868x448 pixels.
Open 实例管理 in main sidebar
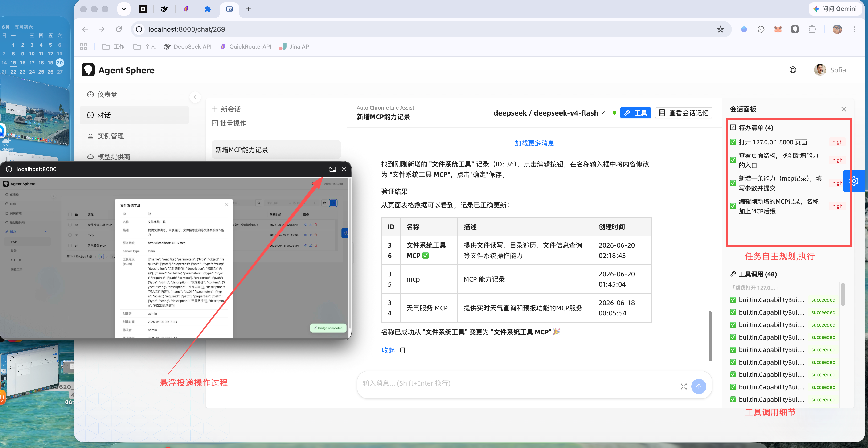coord(134,136)
